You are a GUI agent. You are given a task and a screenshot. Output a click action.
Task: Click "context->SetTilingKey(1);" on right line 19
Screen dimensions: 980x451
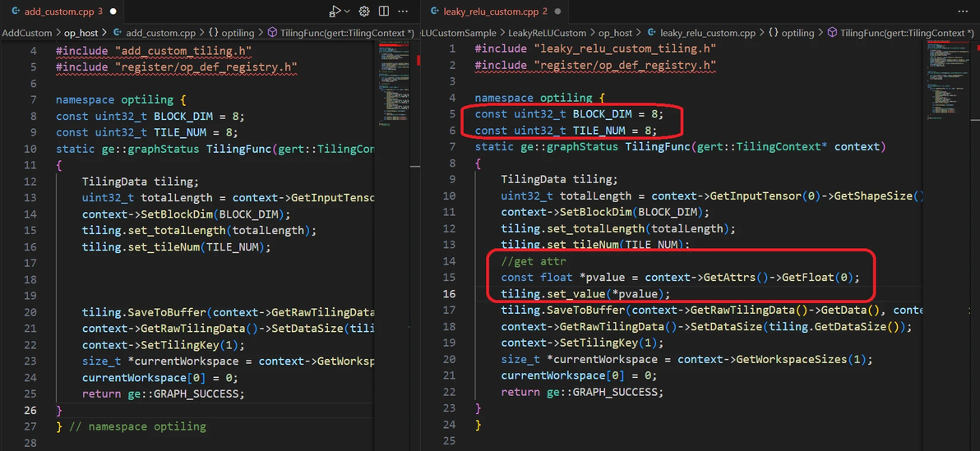click(x=583, y=343)
